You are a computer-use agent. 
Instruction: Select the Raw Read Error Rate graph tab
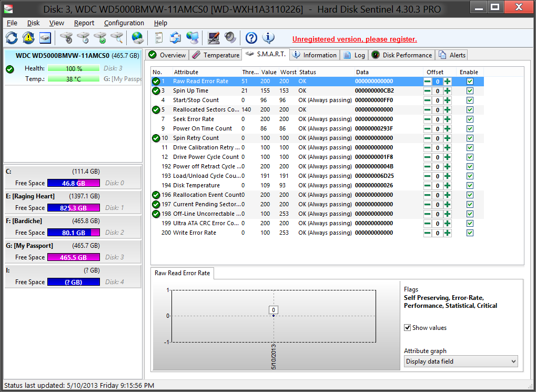[x=183, y=273]
